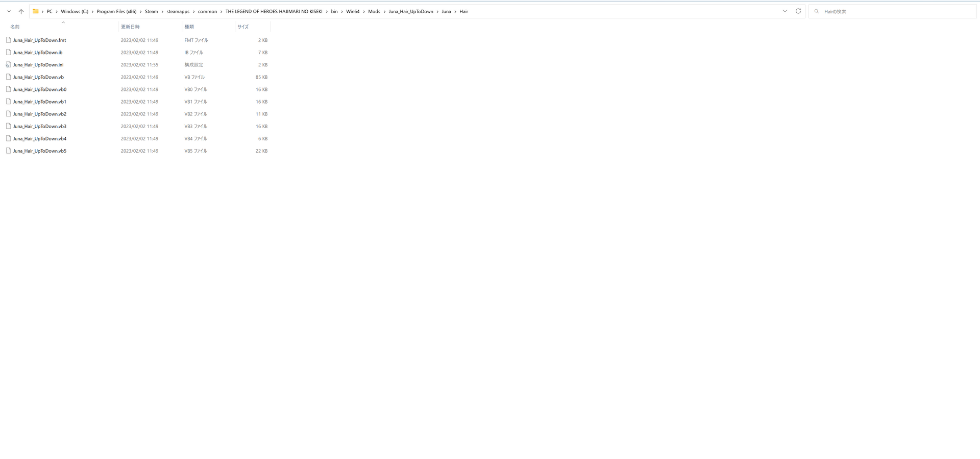The height and width of the screenshot is (459, 980).
Task: Click the VB4 ファイル type cell
Action: pyautogui.click(x=196, y=138)
